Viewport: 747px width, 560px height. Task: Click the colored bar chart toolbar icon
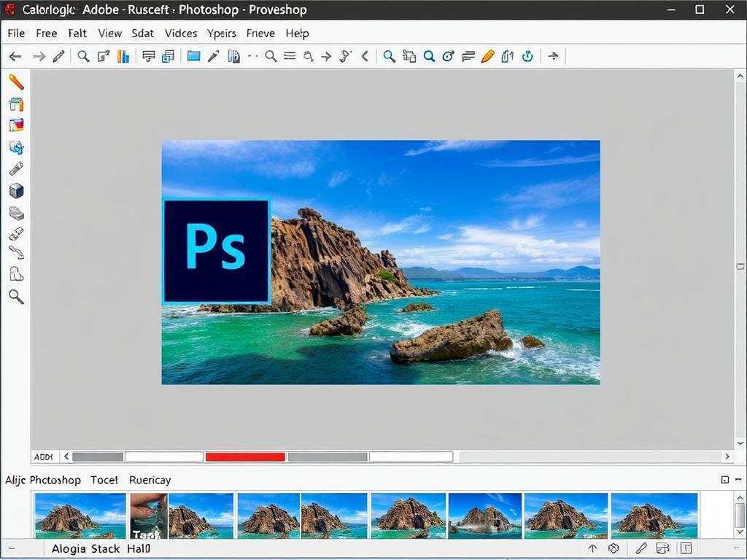tap(123, 56)
